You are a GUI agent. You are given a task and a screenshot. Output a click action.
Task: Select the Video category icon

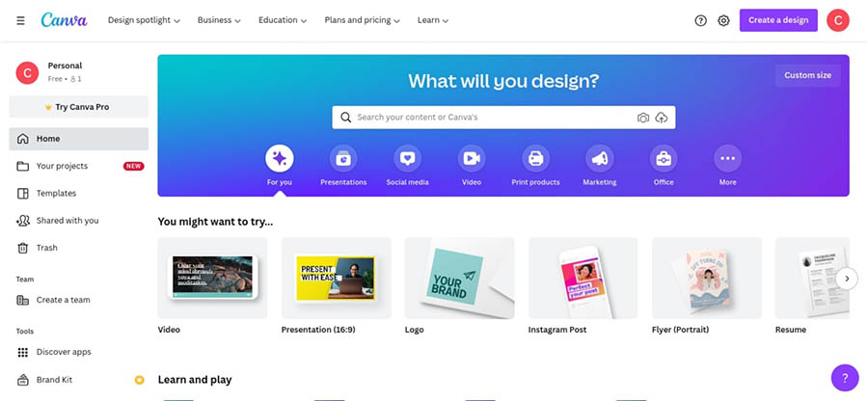click(472, 159)
